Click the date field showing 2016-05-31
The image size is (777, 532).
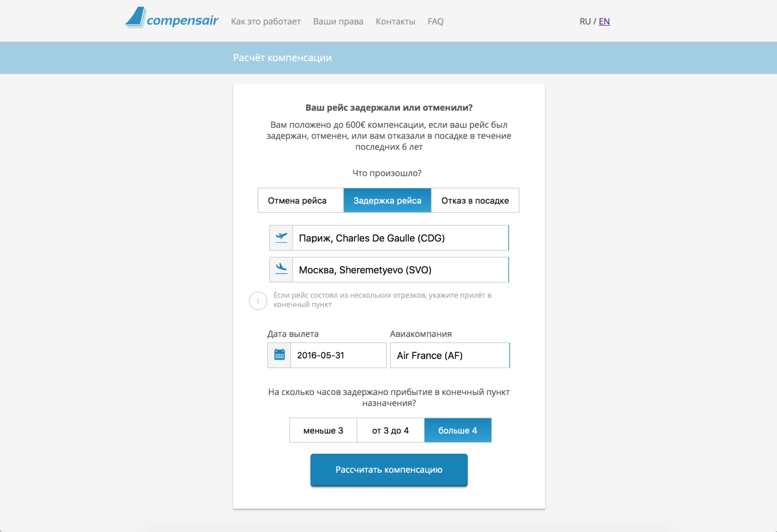coord(338,355)
